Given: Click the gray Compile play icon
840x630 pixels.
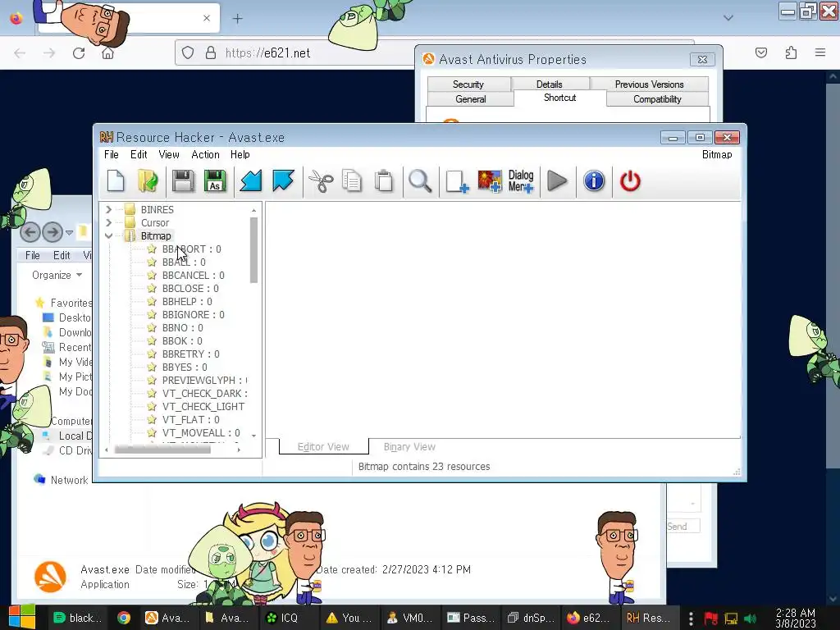Looking at the screenshot, I should 557,181.
